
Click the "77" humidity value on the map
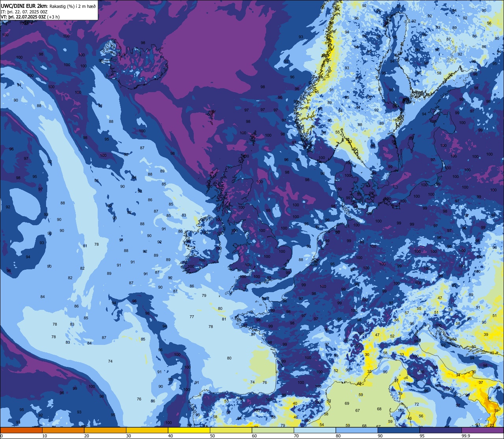(x=192, y=317)
